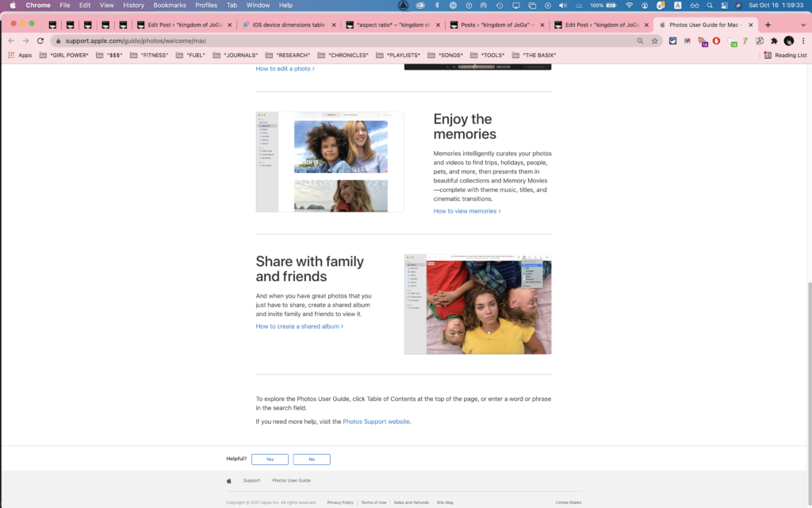The height and width of the screenshot is (508, 812).
Task: Click the Chrome profile avatar icon
Action: click(x=789, y=40)
